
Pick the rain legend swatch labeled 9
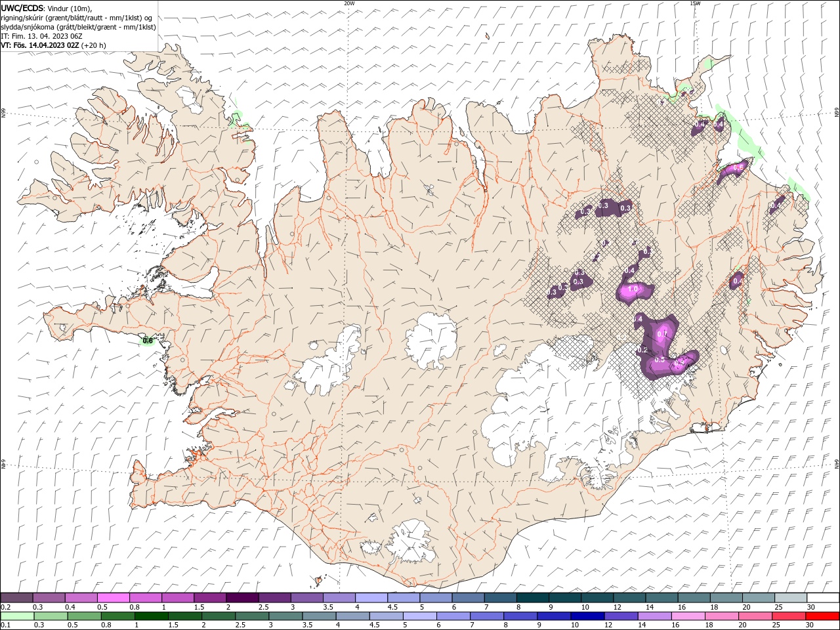(x=553, y=616)
